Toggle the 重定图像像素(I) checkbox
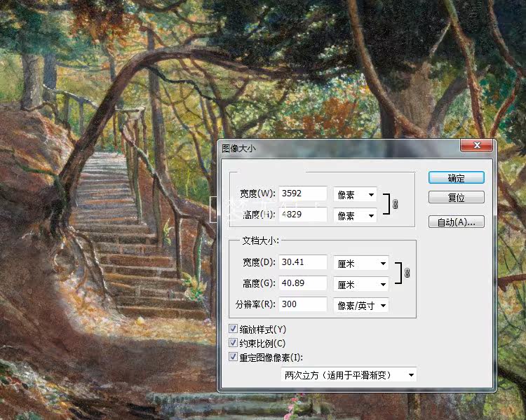The image size is (526, 420). [233, 357]
